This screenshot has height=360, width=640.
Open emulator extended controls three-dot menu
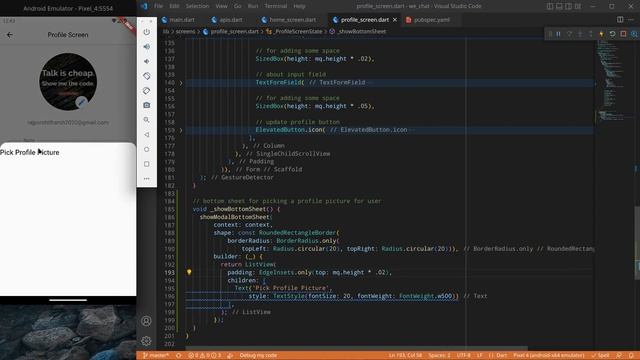pos(147,179)
